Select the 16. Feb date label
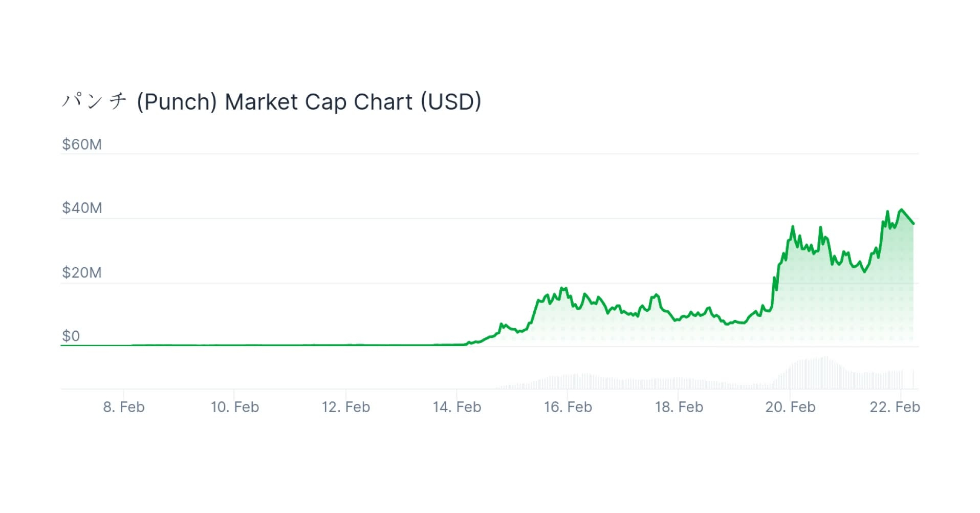 (568, 407)
